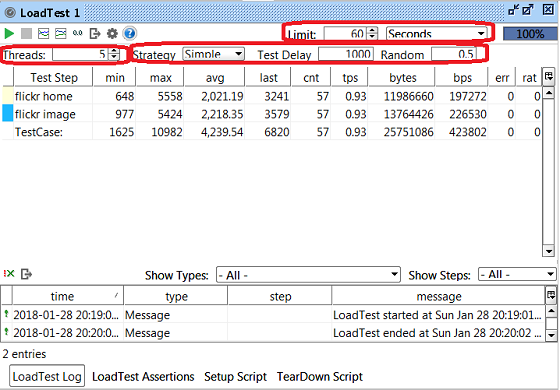
Task: Click the 100% progress bar
Action: tap(530, 34)
